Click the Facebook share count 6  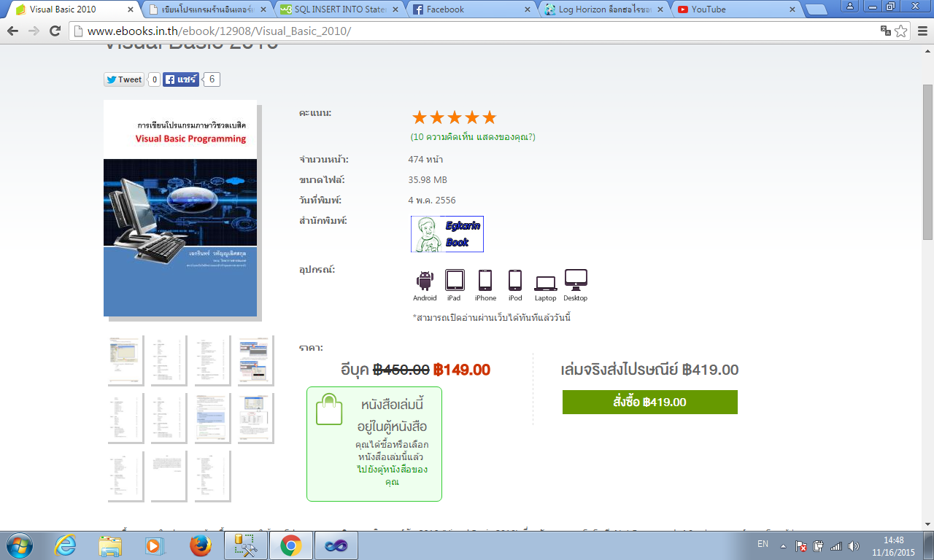coord(212,79)
